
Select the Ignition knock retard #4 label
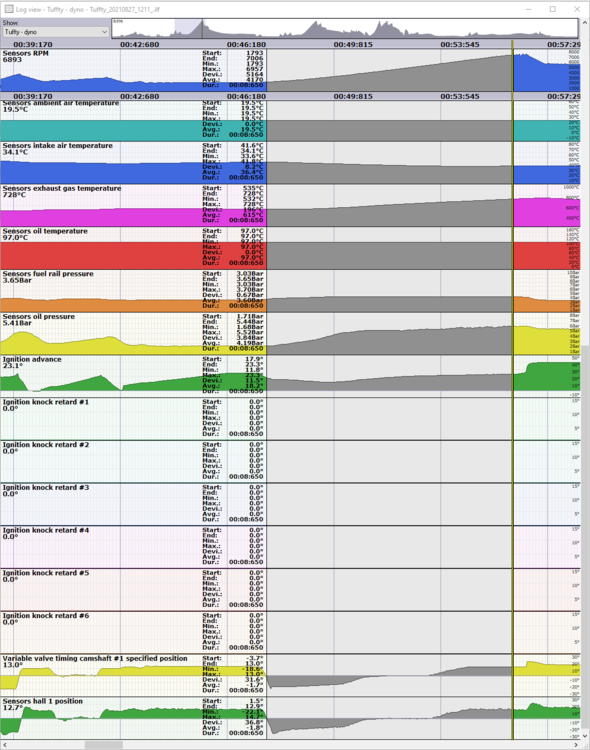coord(45,530)
